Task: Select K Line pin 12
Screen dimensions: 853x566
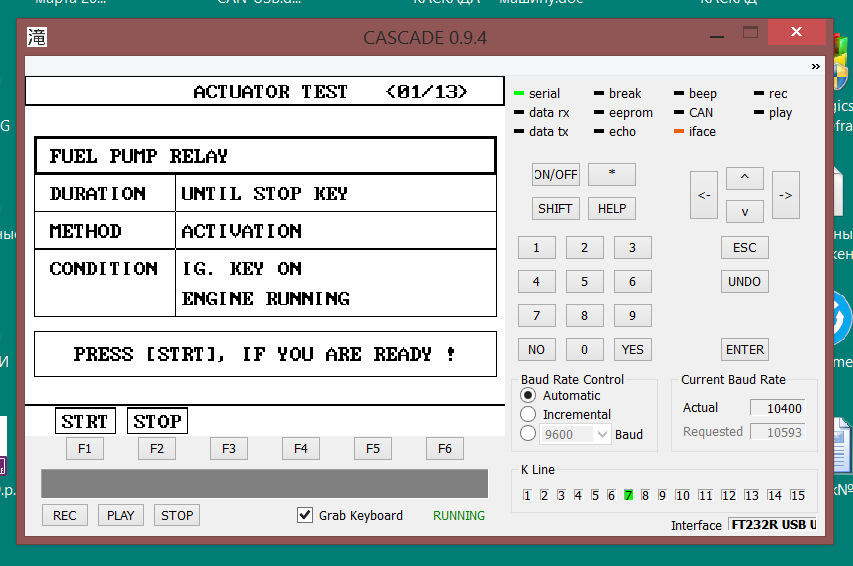Action: pyautogui.click(x=728, y=495)
